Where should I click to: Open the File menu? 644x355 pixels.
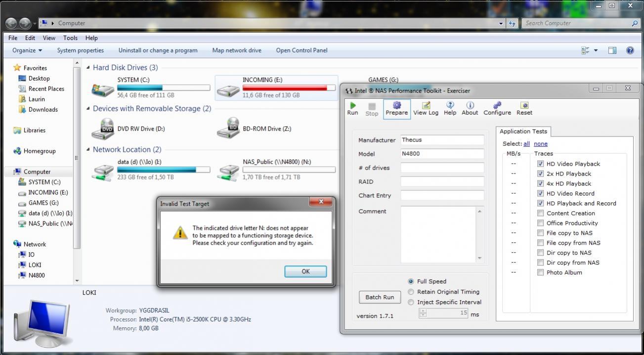coord(13,38)
